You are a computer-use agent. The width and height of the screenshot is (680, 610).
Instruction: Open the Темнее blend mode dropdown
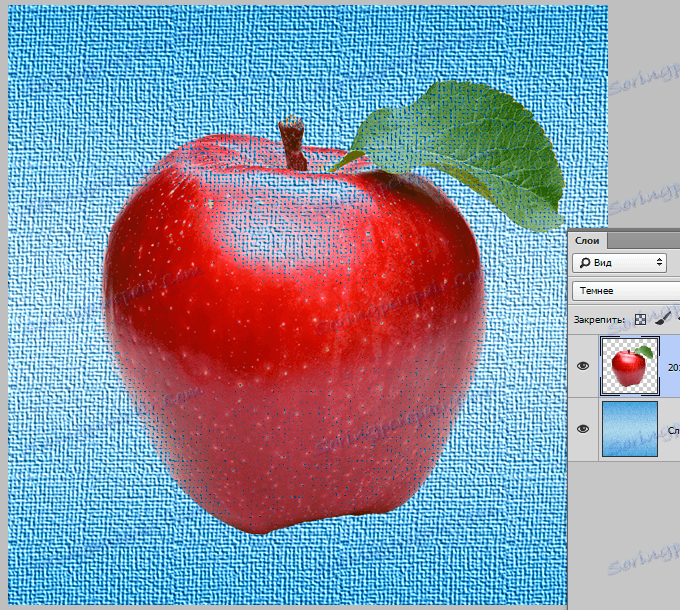[x=626, y=291]
